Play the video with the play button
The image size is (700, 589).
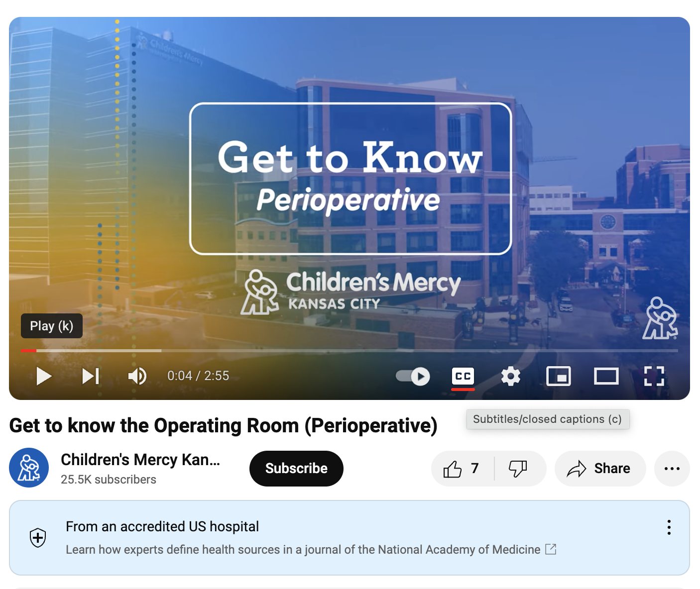[44, 376]
